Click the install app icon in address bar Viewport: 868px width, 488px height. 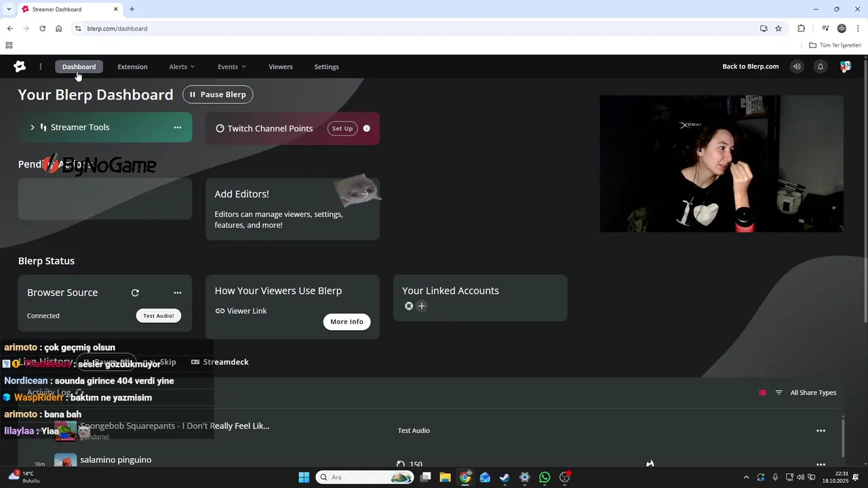(764, 28)
